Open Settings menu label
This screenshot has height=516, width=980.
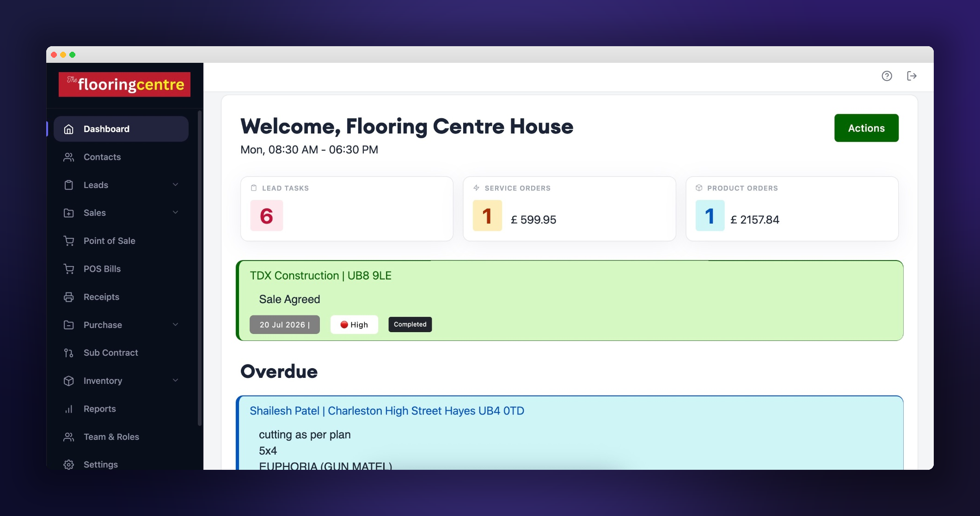pyautogui.click(x=101, y=465)
